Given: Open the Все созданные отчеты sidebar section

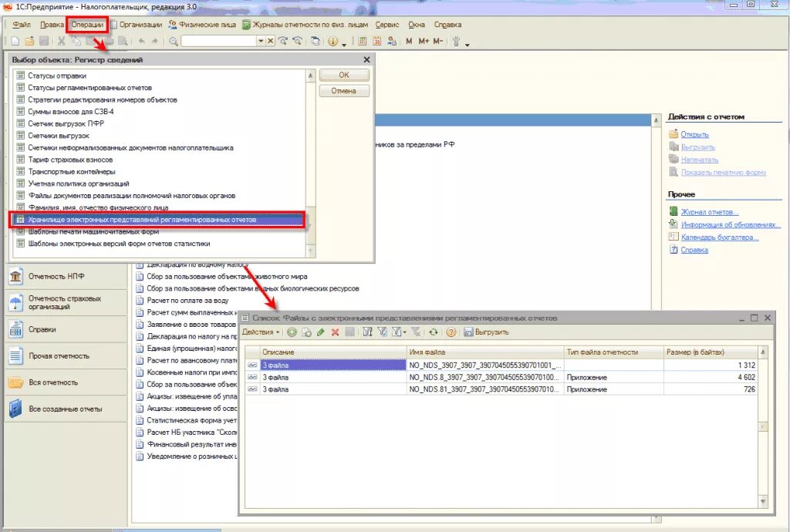Looking at the screenshot, I should (x=66, y=409).
